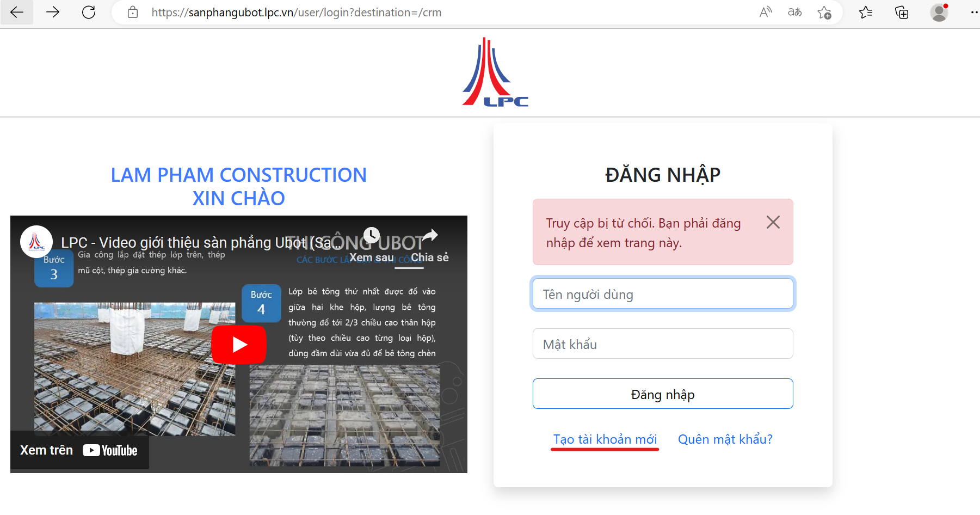View site security info via the lock icon
Screen dimensions: 980x515
pos(132,12)
